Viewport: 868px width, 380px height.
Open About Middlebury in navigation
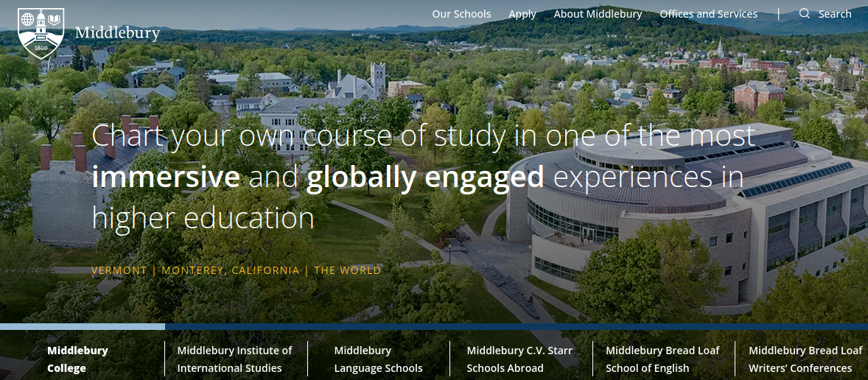pos(598,15)
